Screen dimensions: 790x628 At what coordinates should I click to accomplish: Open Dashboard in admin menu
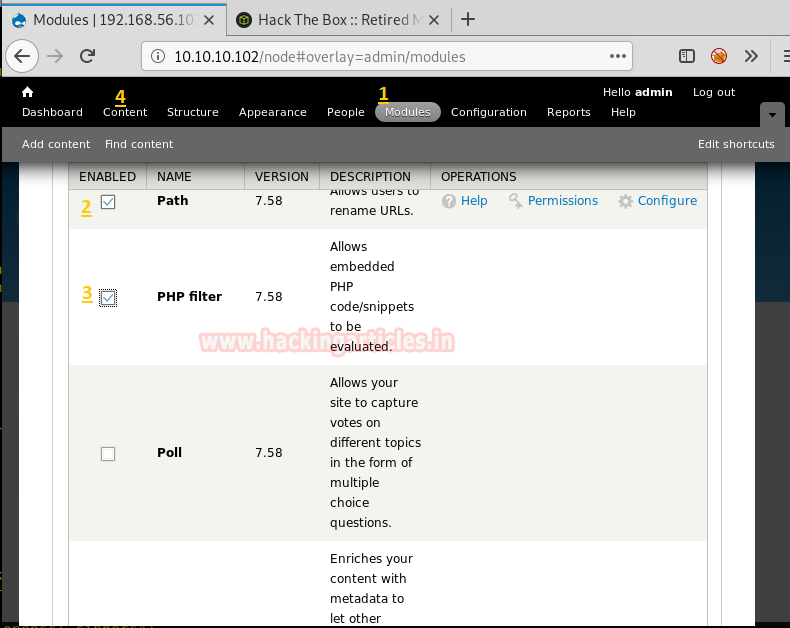point(52,112)
